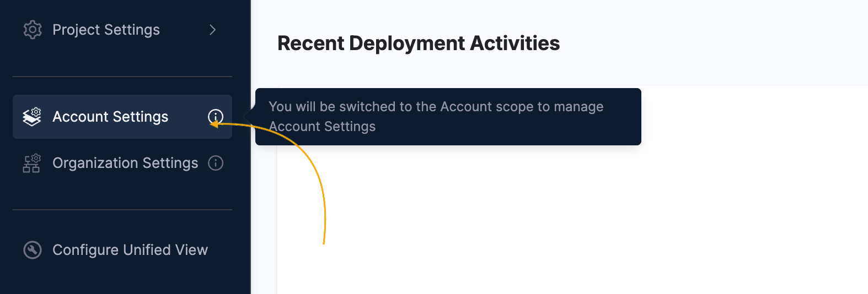Screen dimensions: 868x294
Task: Open Configure Unified View text link
Action: 130,250
